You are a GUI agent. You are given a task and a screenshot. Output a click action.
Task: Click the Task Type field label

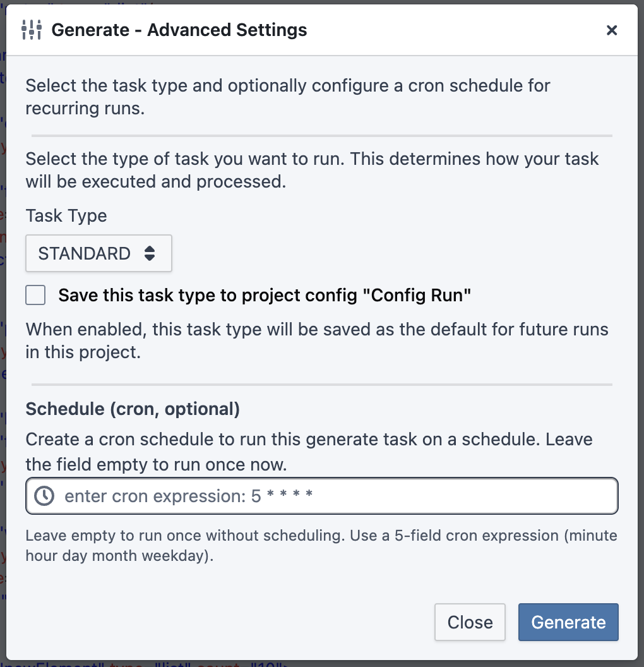[x=66, y=216]
